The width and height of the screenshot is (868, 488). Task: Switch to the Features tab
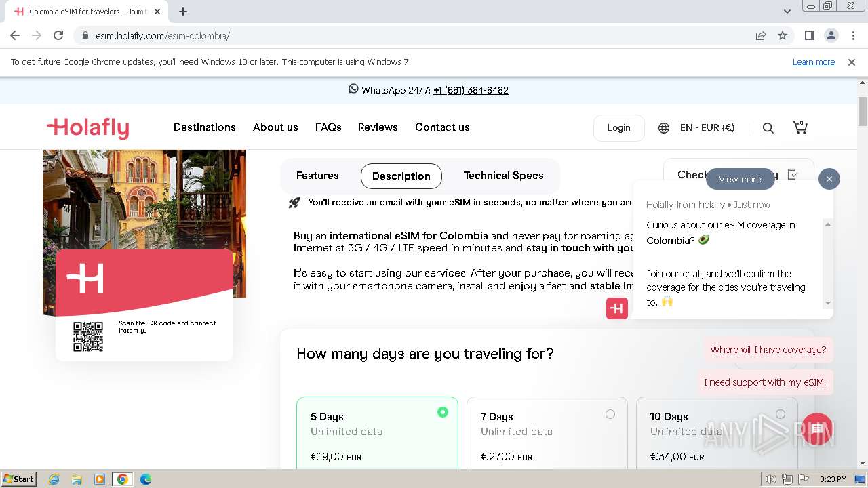click(x=317, y=176)
